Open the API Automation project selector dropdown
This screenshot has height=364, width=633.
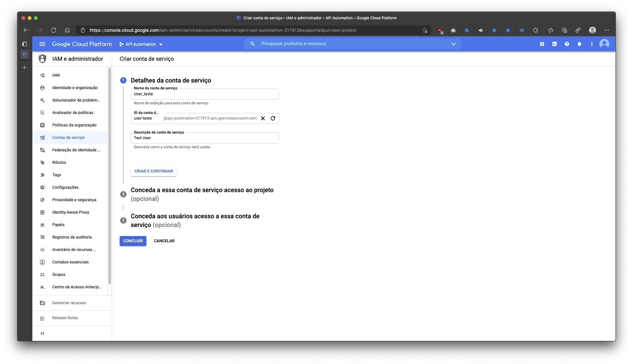pos(141,44)
